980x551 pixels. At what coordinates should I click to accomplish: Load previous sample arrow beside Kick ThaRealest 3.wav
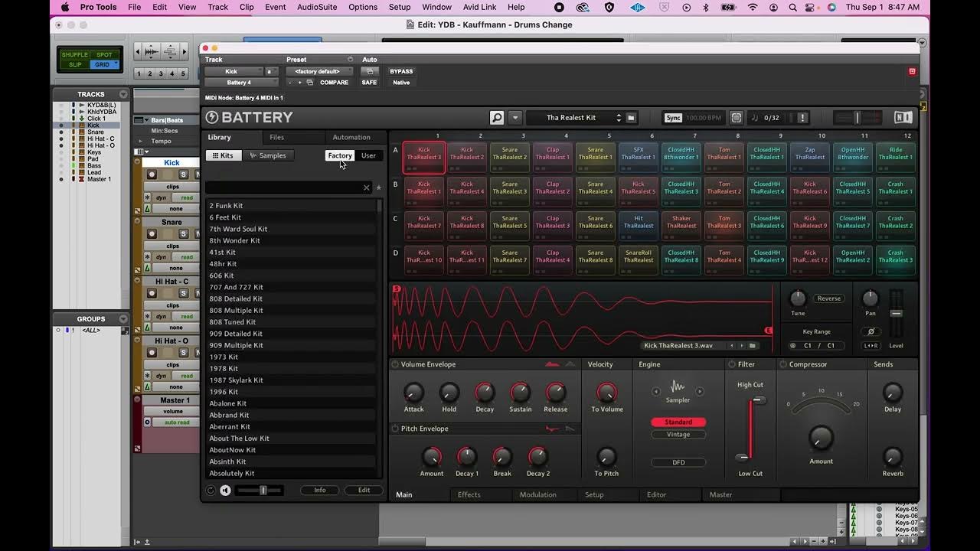point(731,345)
